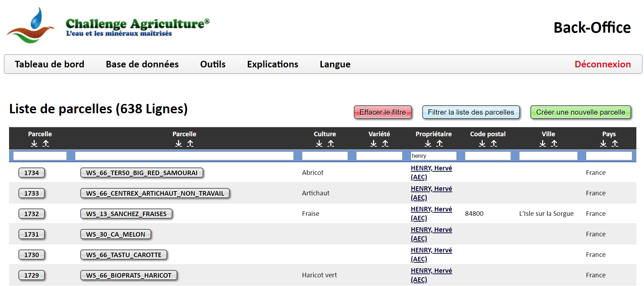Image resolution: width=644 pixels, height=286 pixels.
Task: Open parcel number 1729
Action: pos(32,275)
